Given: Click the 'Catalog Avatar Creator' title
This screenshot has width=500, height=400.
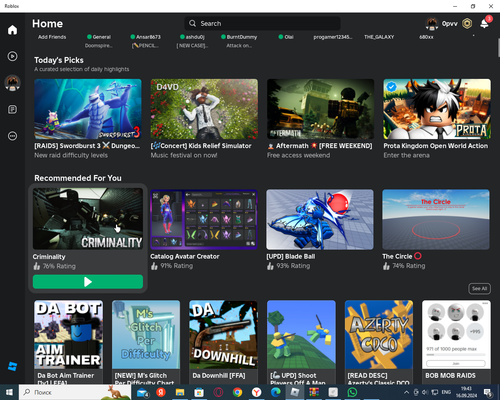Looking at the screenshot, I should click(x=185, y=256).
